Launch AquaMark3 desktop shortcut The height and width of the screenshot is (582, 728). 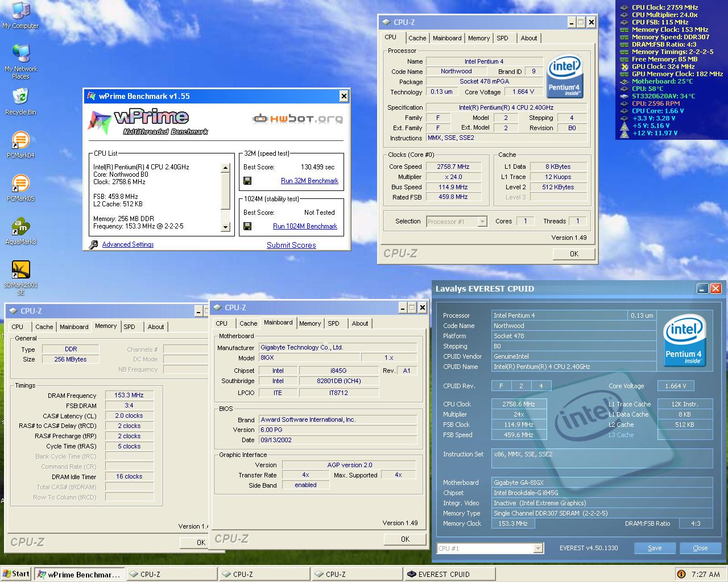point(20,231)
